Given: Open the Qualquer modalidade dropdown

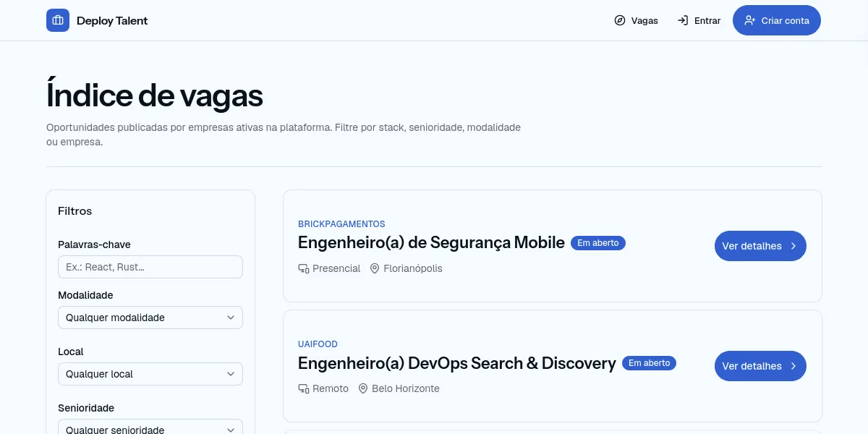Looking at the screenshot, I should click(150, 318).
